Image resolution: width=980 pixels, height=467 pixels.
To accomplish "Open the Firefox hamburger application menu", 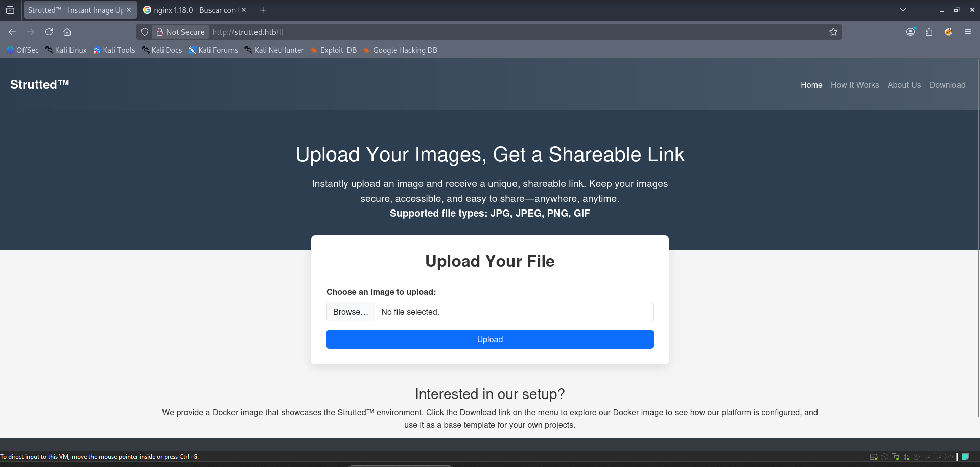I will click(x=967, y=32).
